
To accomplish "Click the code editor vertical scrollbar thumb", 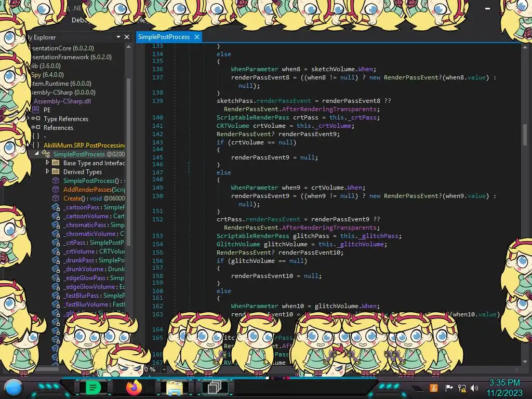I will point(525,134).
